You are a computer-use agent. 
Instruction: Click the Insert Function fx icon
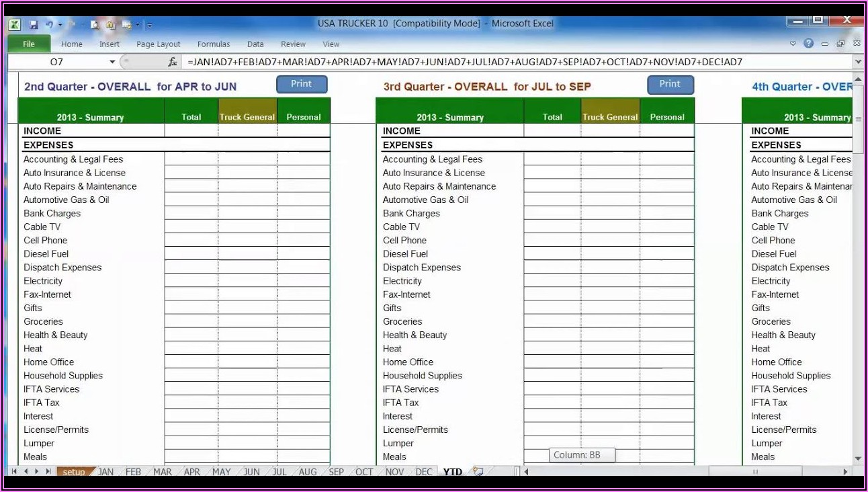click(172, 62)
